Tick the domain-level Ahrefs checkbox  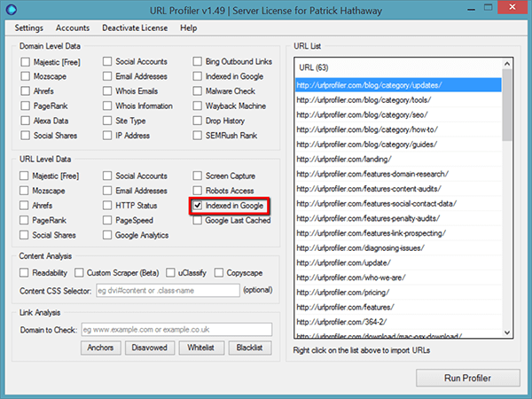pos(25,91)
